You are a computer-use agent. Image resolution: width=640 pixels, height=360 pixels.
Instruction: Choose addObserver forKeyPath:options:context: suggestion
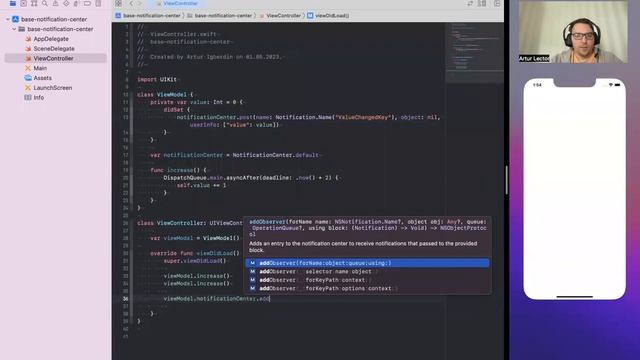click(x=367, y=288)
